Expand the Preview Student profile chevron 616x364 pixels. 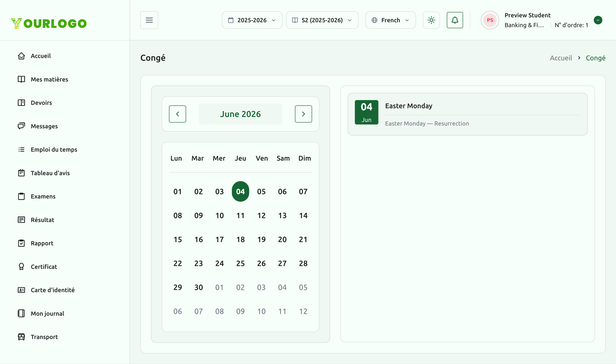(598, 20)
